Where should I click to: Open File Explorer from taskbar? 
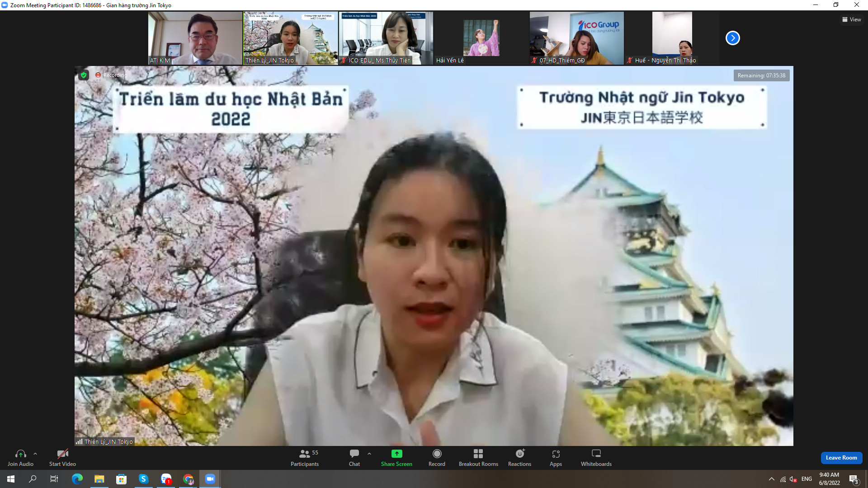click(99, 479)
